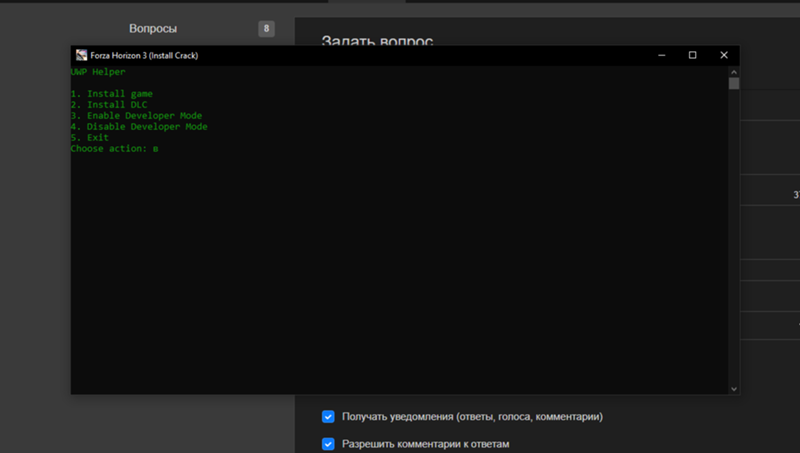This screenshot has width=800, height=453.
Task: Click the console scrollbar up arrow
Action: point(734,72)
